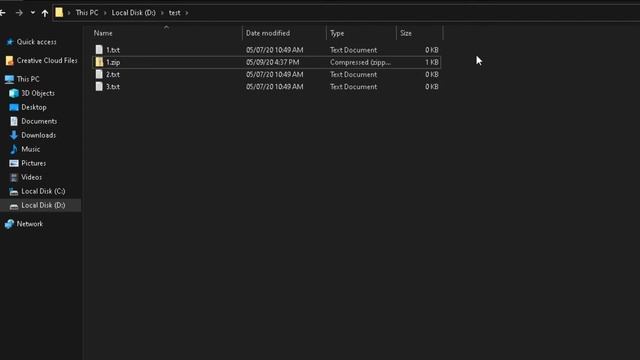Click the 05/09/20 4:37 PM date cell
This screenshot has width=640, height=360.
(x=273, y=62)
